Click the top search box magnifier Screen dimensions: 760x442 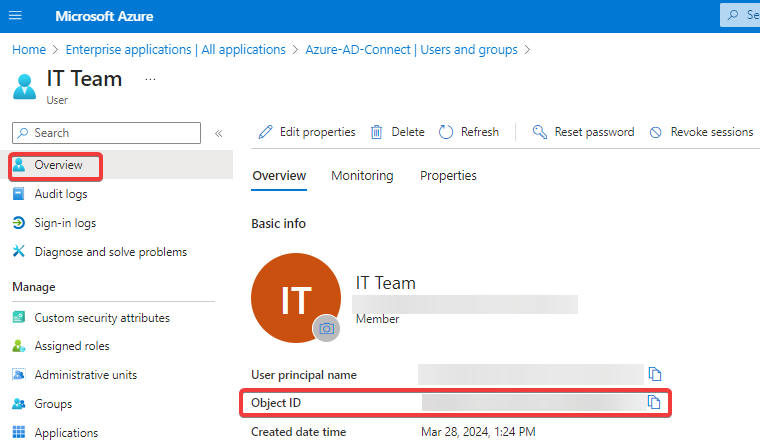pyautogui.click(x=733, y=15)
